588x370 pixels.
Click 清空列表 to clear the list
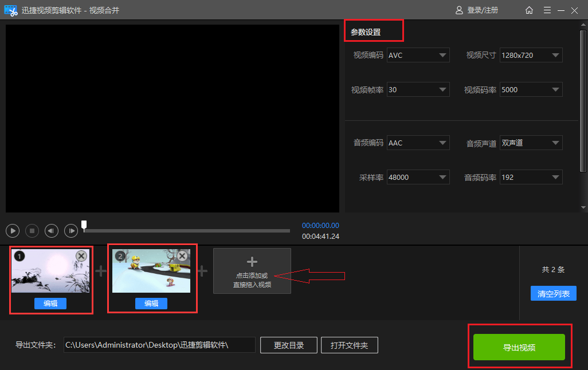(553, 294)
